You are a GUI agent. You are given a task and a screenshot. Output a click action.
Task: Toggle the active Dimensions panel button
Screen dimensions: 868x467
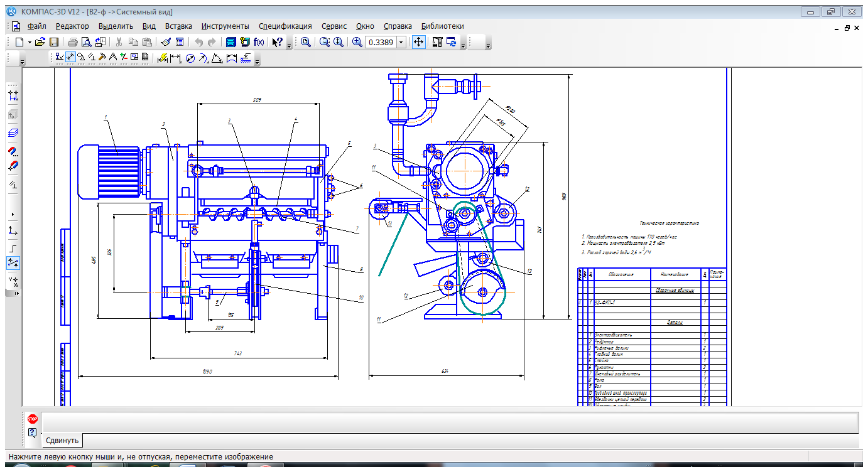[70, 58]
